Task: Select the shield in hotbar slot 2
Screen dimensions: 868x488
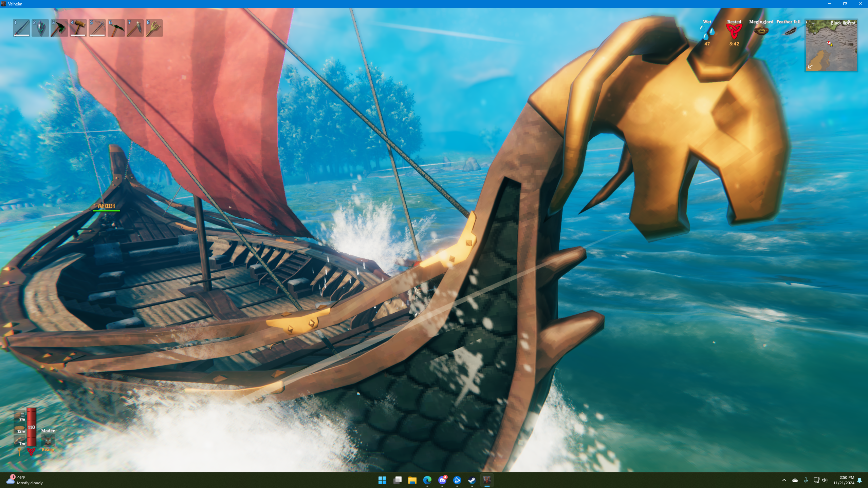Action: (x=40, y=28)
